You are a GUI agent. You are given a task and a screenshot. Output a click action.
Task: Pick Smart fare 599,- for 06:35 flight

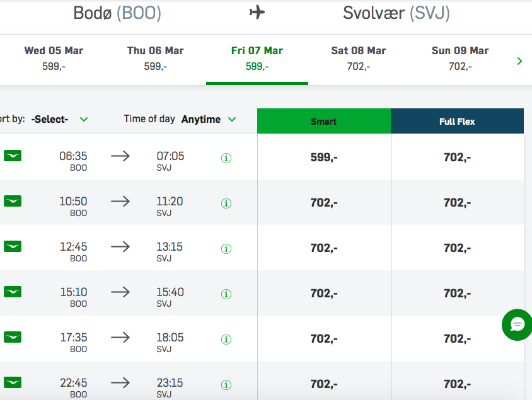(x=324, y=157)
